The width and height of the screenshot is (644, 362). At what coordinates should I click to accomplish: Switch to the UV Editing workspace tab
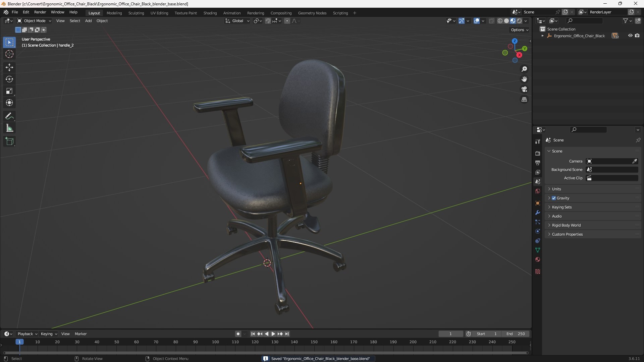(x=159, y=13)
